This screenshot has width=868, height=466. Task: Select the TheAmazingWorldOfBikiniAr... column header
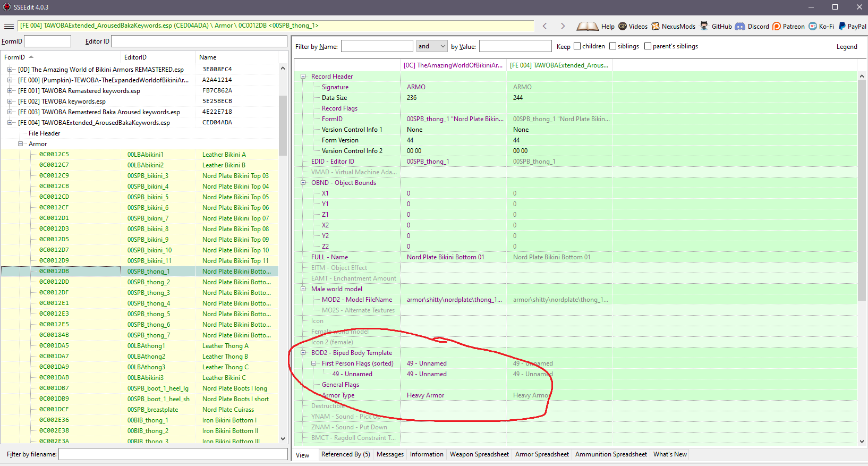tap(453, 65)
